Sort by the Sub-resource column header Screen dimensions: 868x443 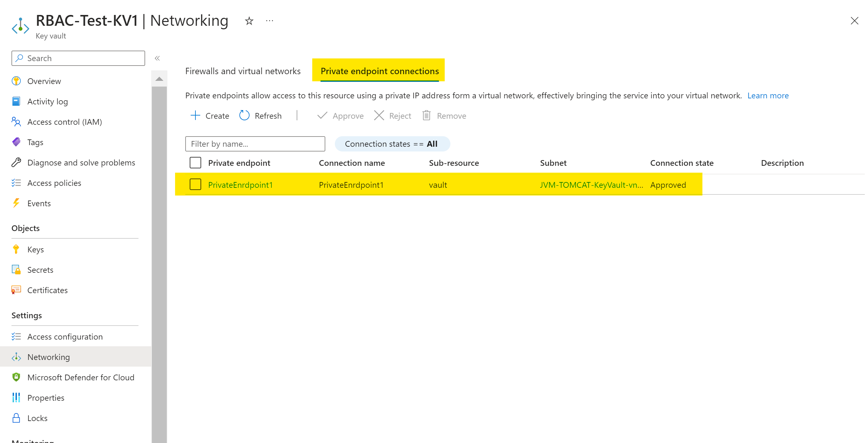pyautogui.click(x=454, y=163)
